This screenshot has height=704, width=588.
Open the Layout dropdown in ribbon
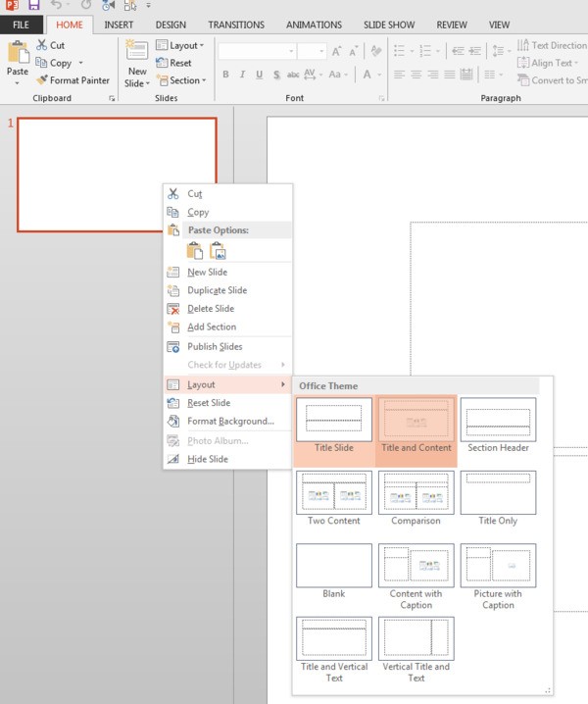180,45
